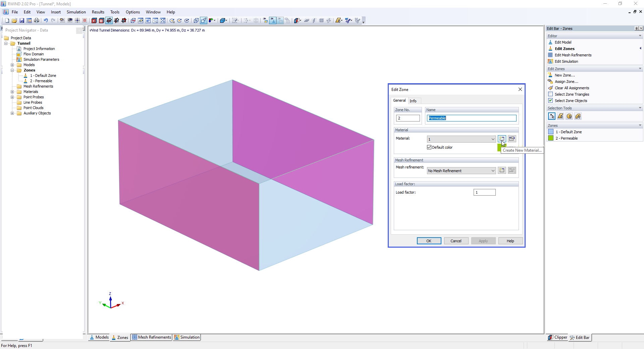Image resolution: width=644 pixels, height=349 pixels.
Task: Create new mesh refinement icon button
Action: 502,170
